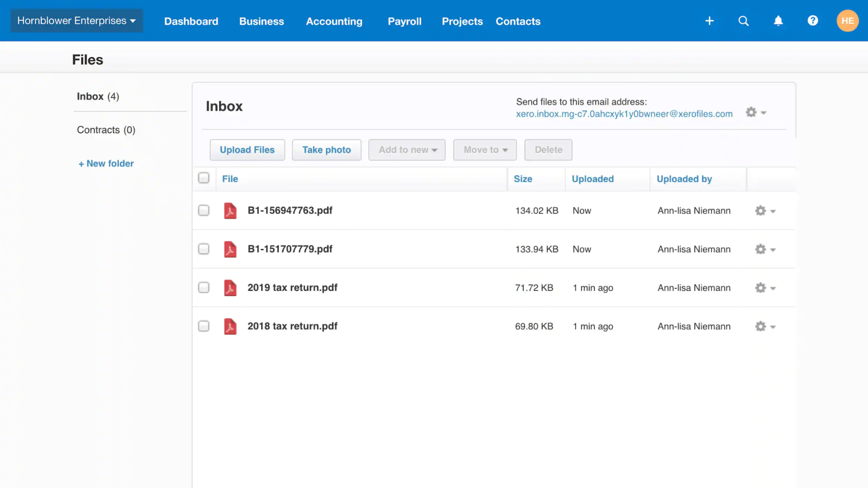This screenshot has width=868, height=488.
Task: Open file B1-151707779.pdf
Action: coord(290,249)
